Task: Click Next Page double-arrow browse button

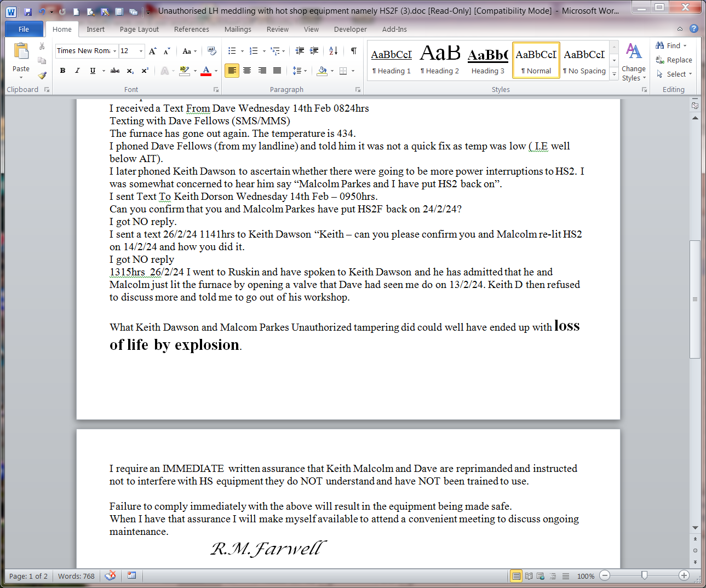Action: pos(695,562)
